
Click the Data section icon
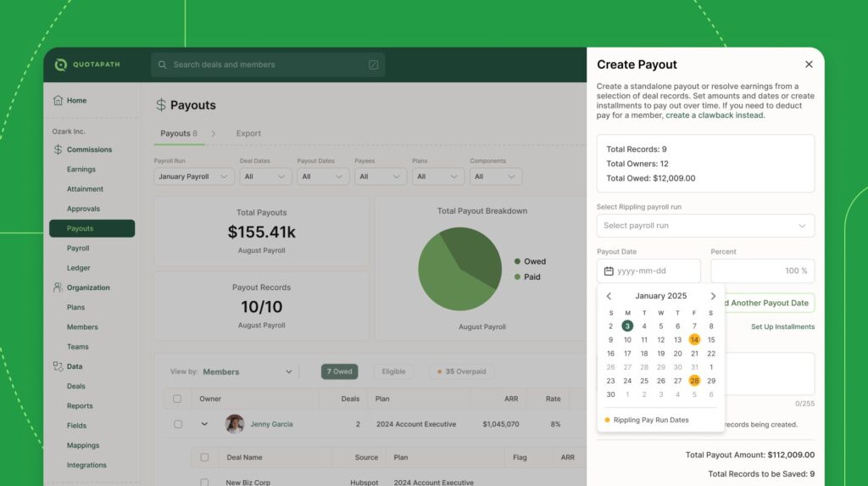point(58,366)
